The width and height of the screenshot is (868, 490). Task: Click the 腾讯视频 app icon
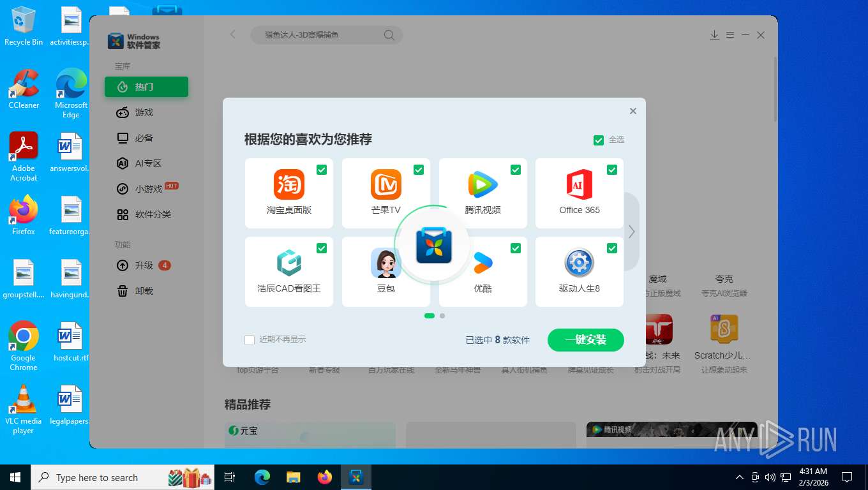483,184
